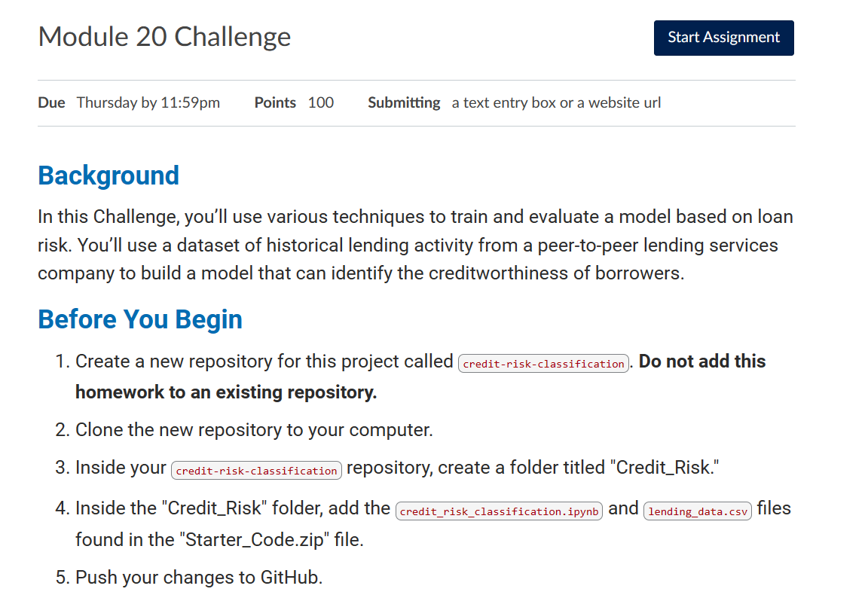Click the Background paragraph about loan risk
Viewport: 868px width, 601px height.
click(x=414, y=245)
